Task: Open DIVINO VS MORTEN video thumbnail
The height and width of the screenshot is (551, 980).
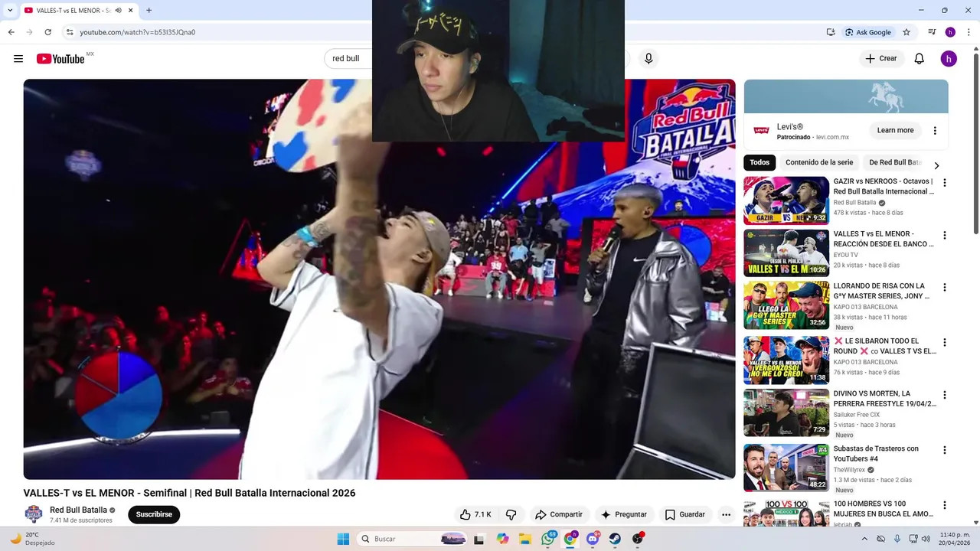Action: point(786,412)
